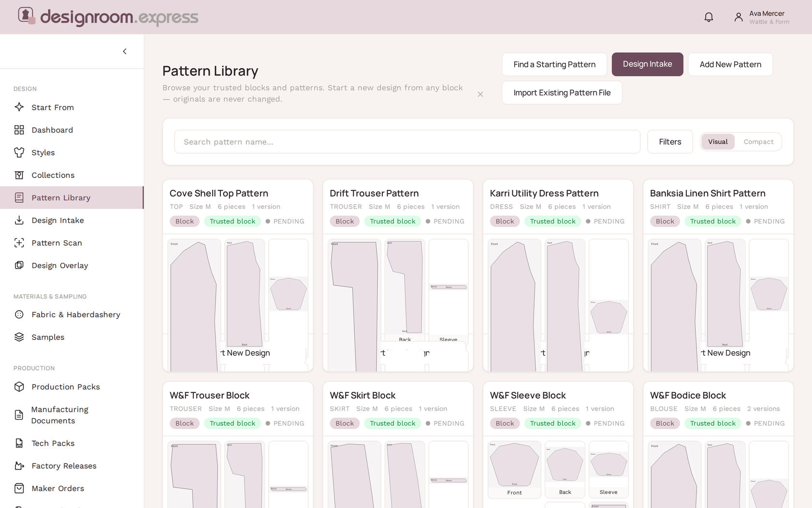Open Tech Packs in the sidebar
The height and width of the screenshot is (508, 812).
tap(72, 443)
